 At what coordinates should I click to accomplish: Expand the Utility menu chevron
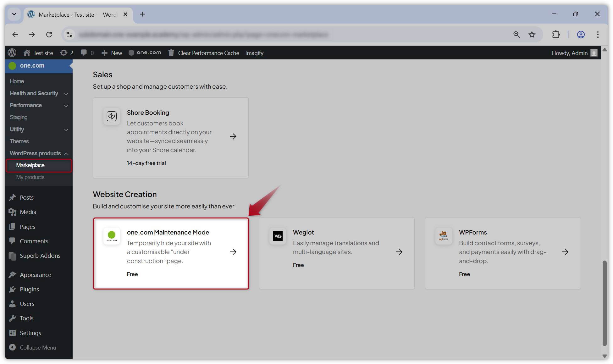[66, 130]
